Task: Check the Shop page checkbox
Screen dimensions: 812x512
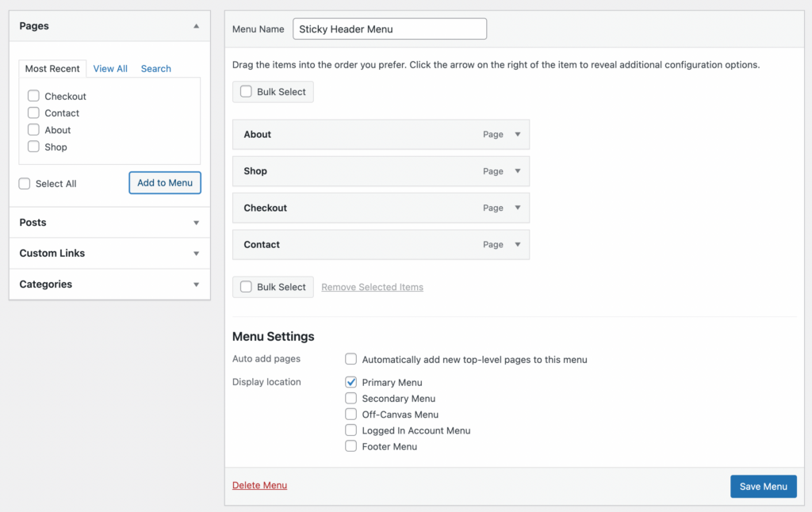Action: pyautogui.click(x=33, y=147)
